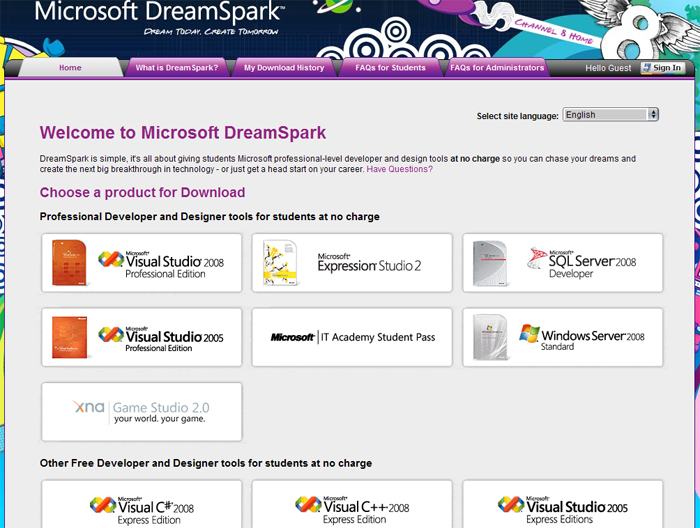700x528 pixels.
Task: Choose Visual C++ 2008 Express Edition
Action: (x=352, y=504)
